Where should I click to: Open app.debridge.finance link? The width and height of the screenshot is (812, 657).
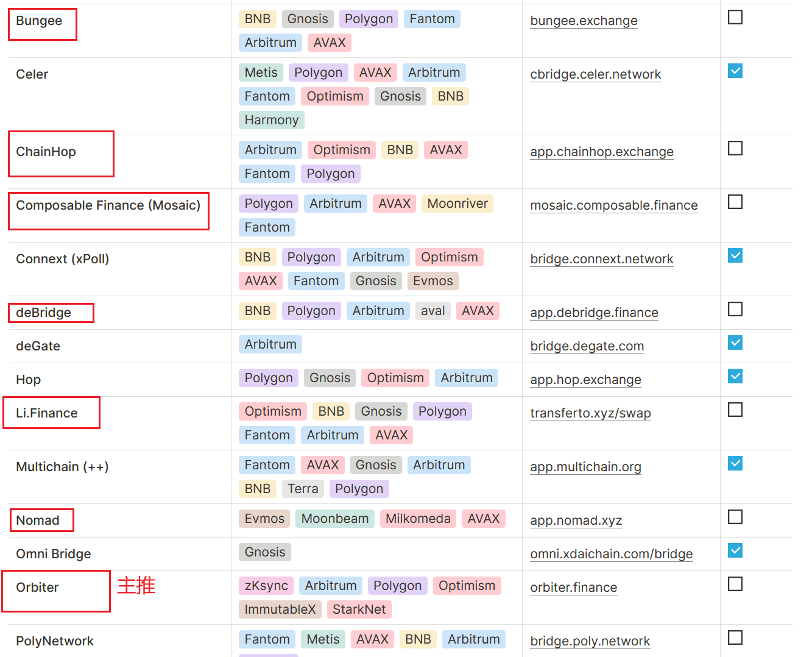click(594, 313)
